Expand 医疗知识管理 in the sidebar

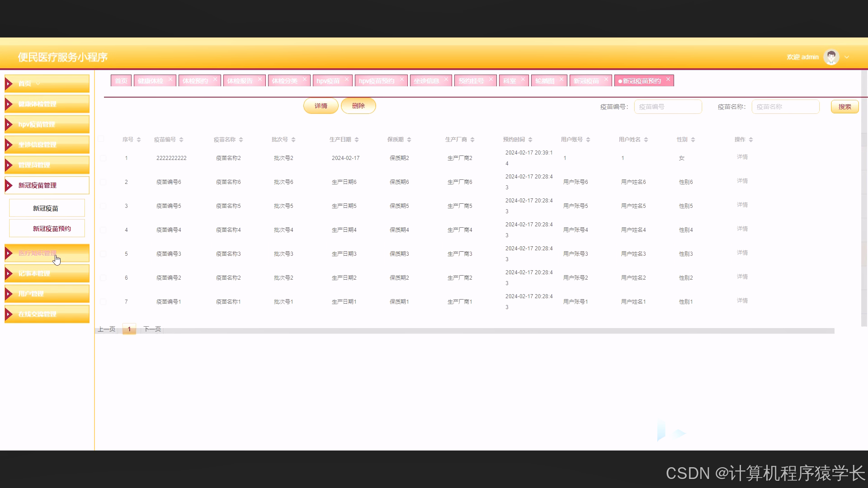pos(47,253)
